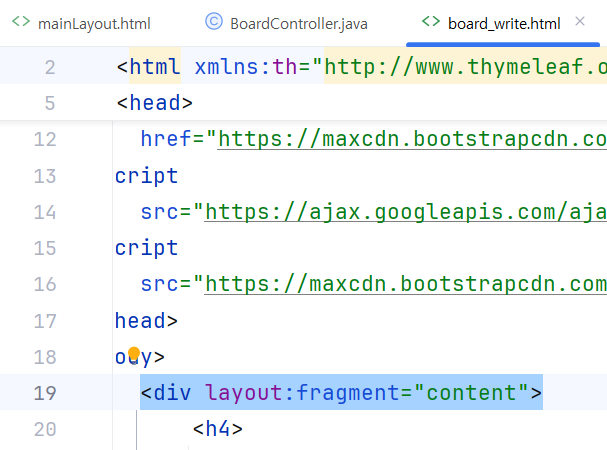This screenshot has width=607, height=450.
Task: Click the "cript" text on line 15
Action: coord(146,248)
